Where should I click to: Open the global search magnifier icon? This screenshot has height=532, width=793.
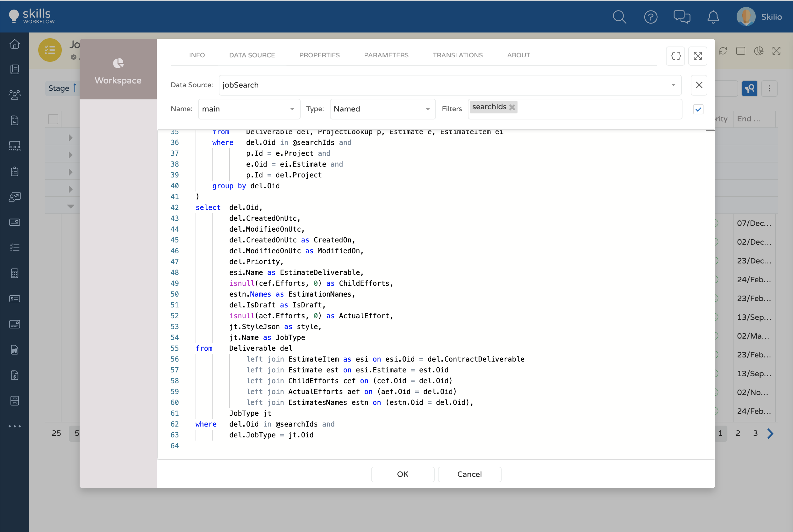(619, 17)
